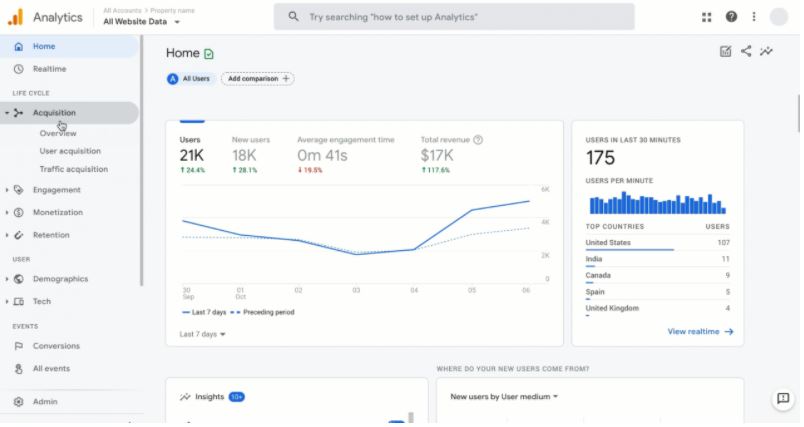804x427 pixels.
Task: Expand the Monetization sidebar section
Action: (57, 213)
